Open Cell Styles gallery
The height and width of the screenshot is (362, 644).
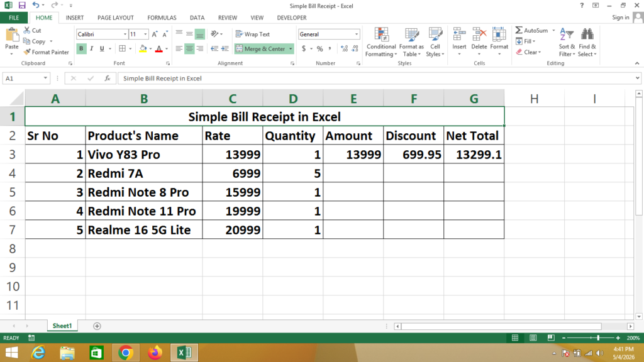coord(435,42)
